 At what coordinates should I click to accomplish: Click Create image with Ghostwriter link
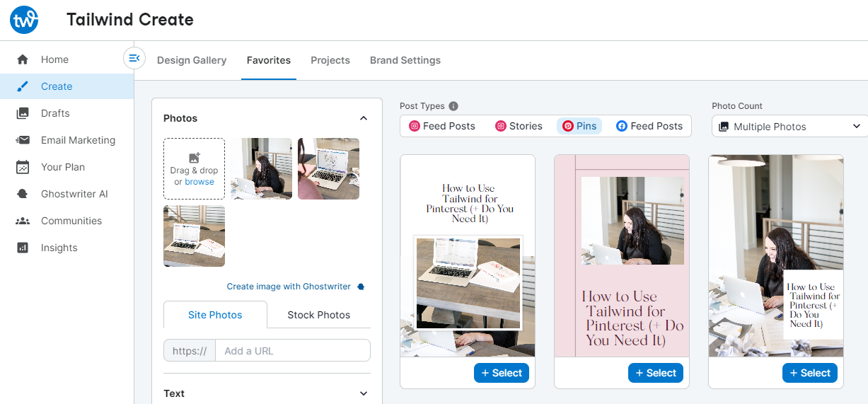point(289,287)
